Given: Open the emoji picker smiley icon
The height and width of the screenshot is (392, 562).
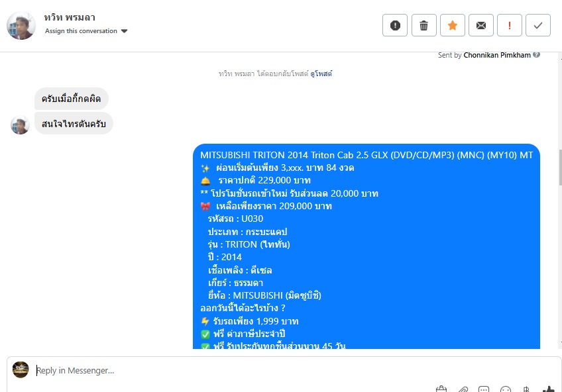Looking at the screenshot, I should click(x=506, y=389).
